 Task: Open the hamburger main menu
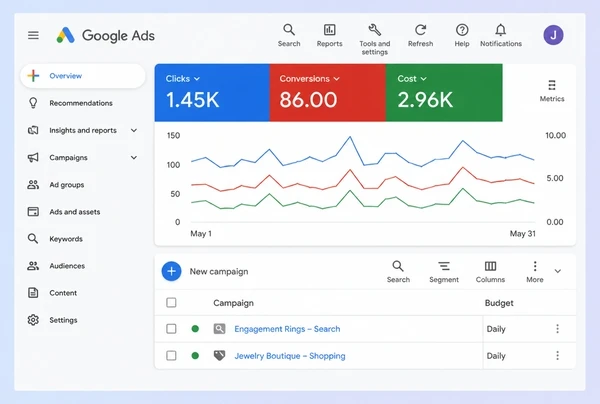pos(33,36)
